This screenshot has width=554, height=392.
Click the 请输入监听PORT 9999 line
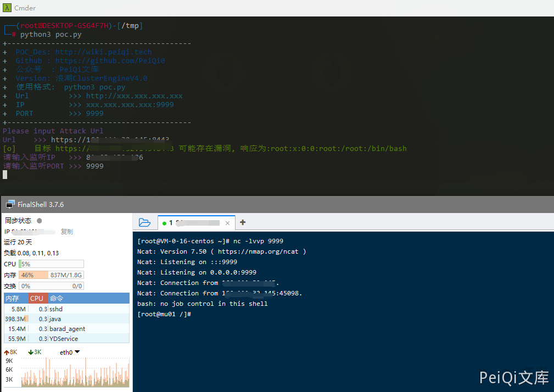coord(53,166)
